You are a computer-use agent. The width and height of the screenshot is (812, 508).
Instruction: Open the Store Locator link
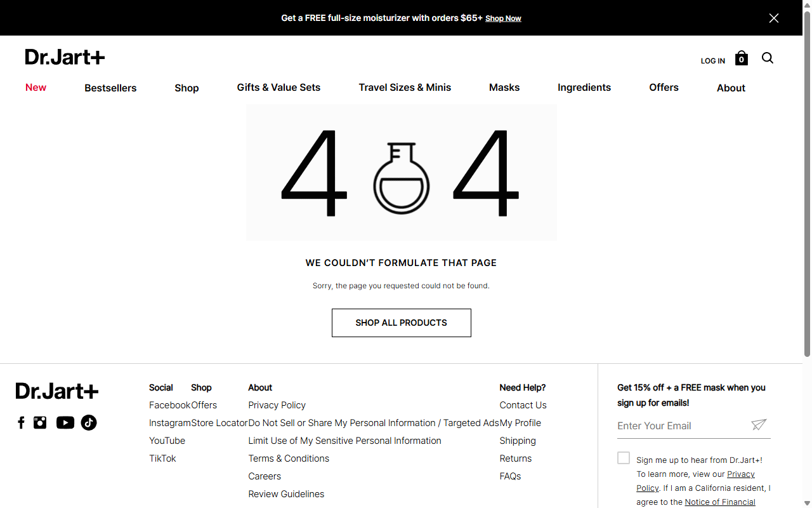tap(219, 423)
